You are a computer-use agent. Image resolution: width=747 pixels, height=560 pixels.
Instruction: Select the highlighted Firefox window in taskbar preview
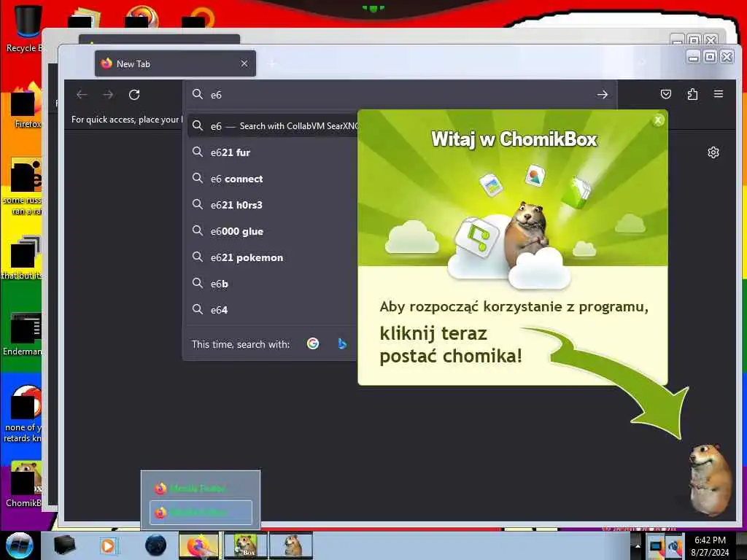click(201, 513)
